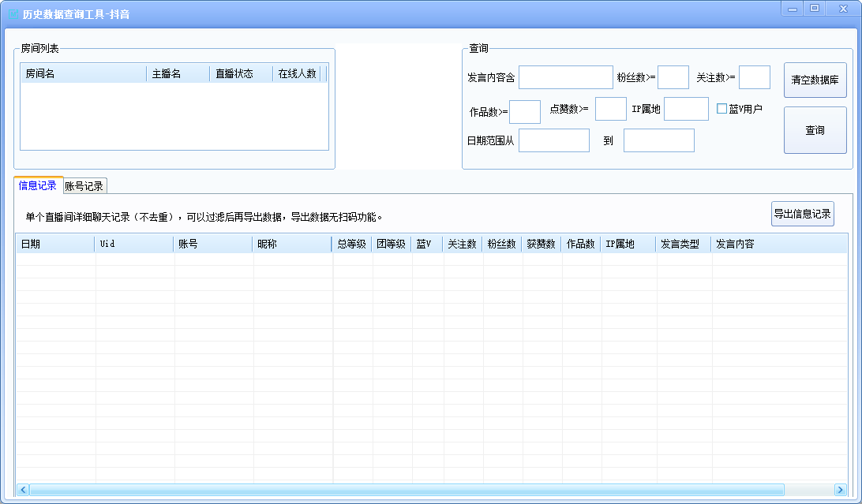Screen dimensions: 862x504
Task: Focus the 关注数>= input field
Action: pyautogui.click(x=755, y=77)
